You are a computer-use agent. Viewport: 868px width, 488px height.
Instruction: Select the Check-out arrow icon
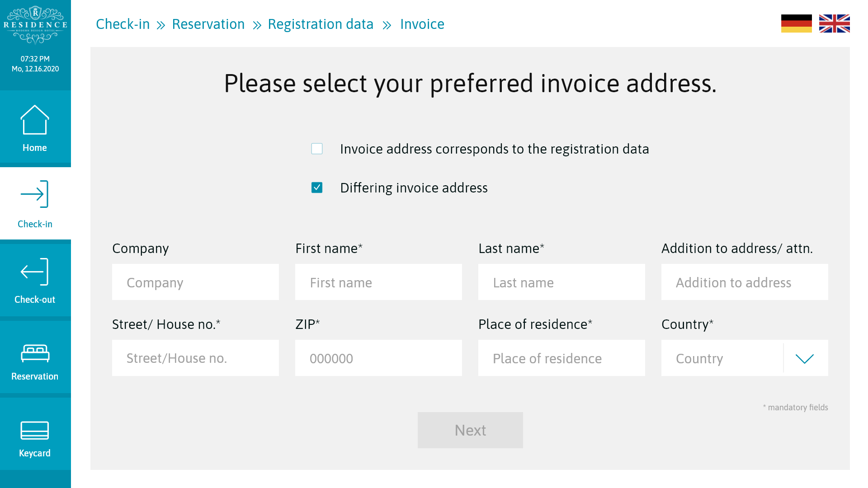[35, 272]
